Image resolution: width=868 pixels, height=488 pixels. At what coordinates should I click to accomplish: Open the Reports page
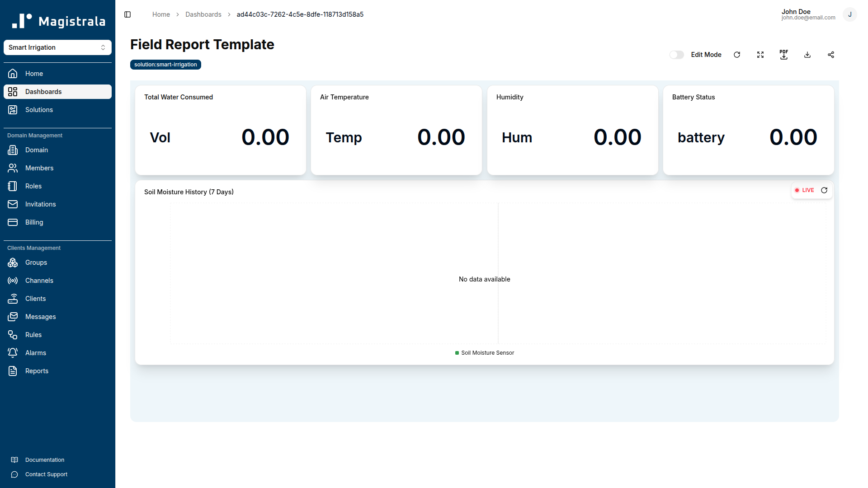pyautogui.click(x=37, y=371)
